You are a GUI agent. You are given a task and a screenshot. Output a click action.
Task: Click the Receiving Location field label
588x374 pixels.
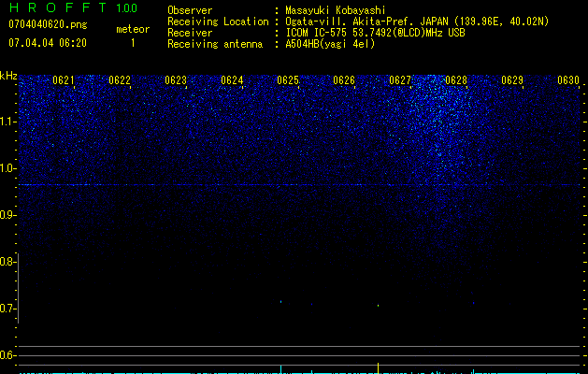click(x=218, y=22)
